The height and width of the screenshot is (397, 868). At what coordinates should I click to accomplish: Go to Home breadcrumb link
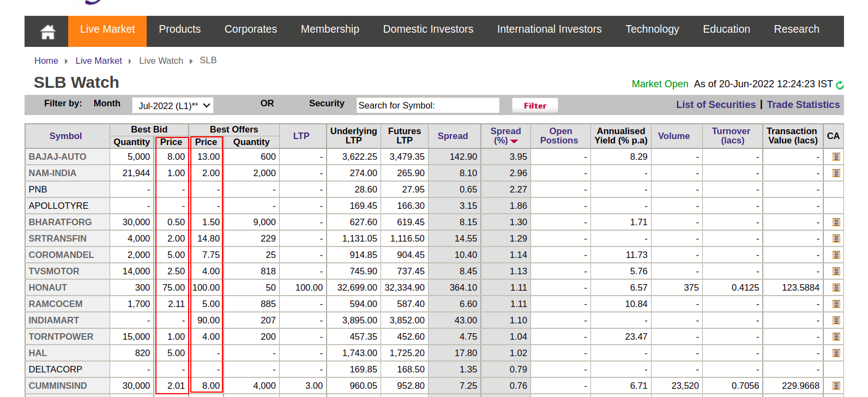click(x=46, y=61)
